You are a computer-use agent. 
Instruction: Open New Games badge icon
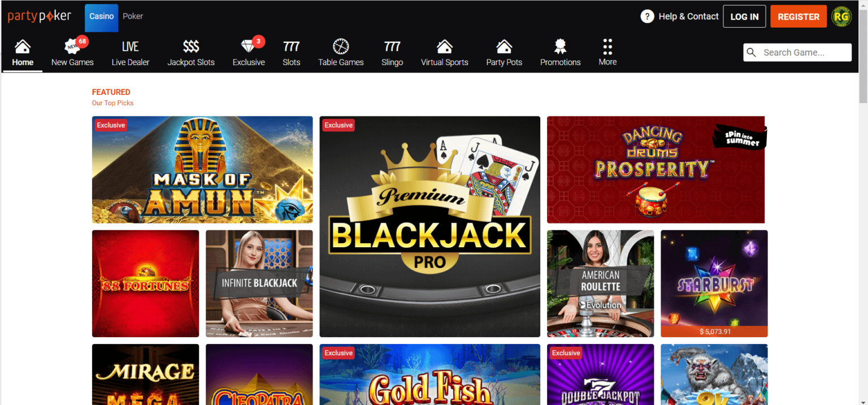(72, 46)
